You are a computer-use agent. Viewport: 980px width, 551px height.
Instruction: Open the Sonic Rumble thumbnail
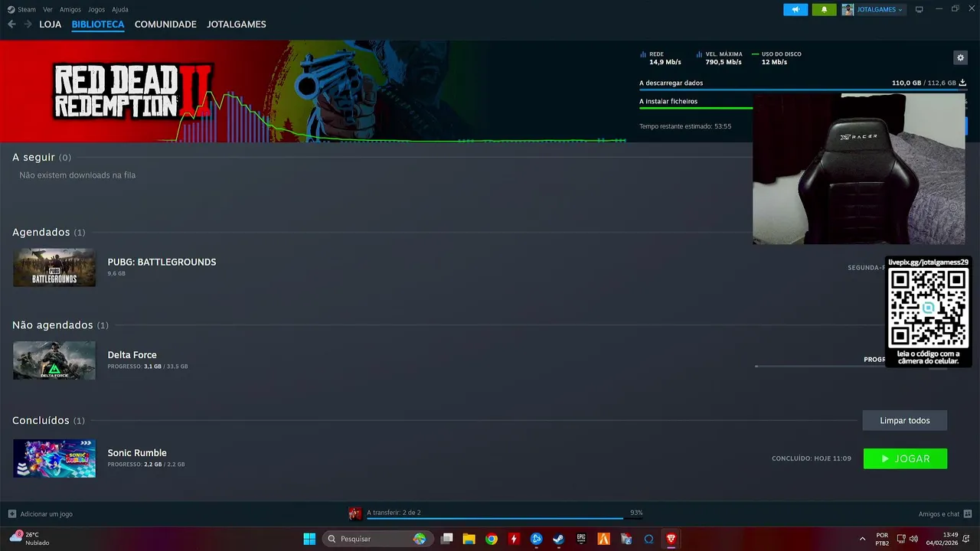pyautogui.click(x=54, y=458)
